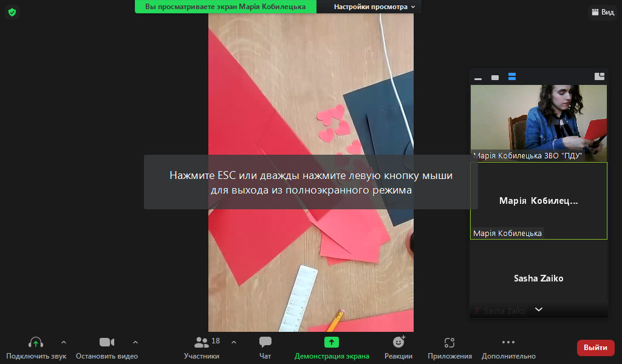The image size is (622, 364).
Task: Click the green encryption shield icon
Action: click(12, 12)
